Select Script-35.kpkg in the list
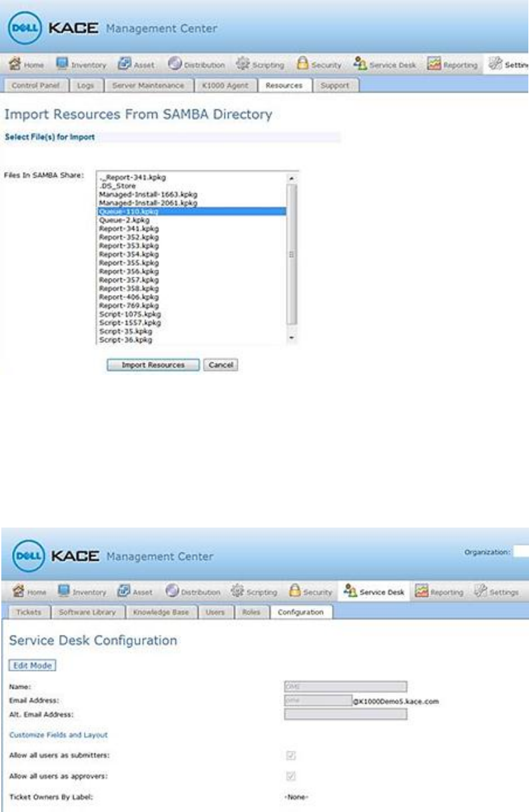 pyautogui.click(x=192, y=331)
